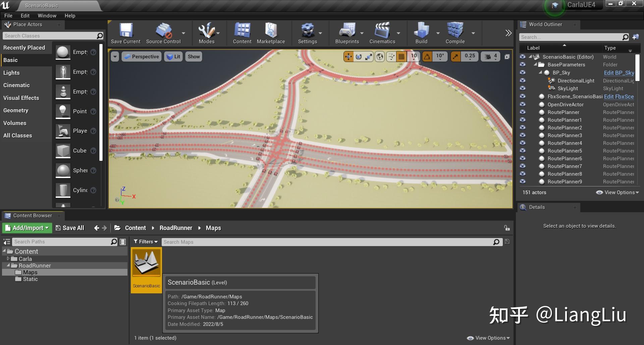Hide the BaseParameters folder
This screenshot has height=345, width=644.
click(x=523, y=64)
